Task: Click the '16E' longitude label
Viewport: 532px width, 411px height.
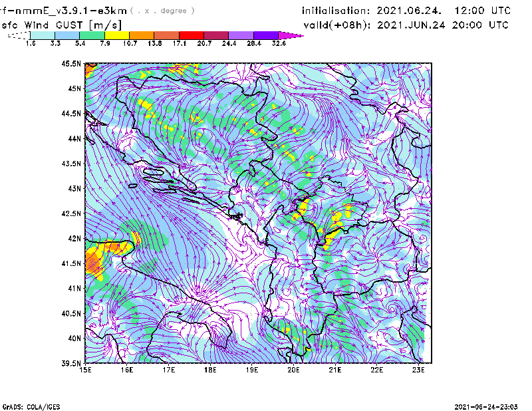Action: click(127, 370)
